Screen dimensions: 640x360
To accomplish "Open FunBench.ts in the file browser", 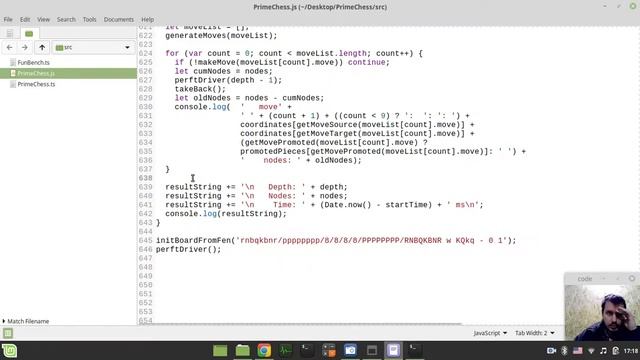I will click(33, 62).
